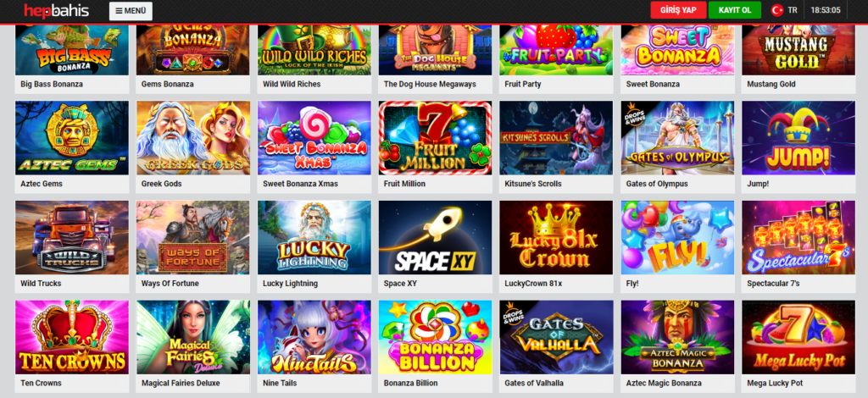
Task: Open the MENÜ hamburger button
Action: [x=131, y=11]
